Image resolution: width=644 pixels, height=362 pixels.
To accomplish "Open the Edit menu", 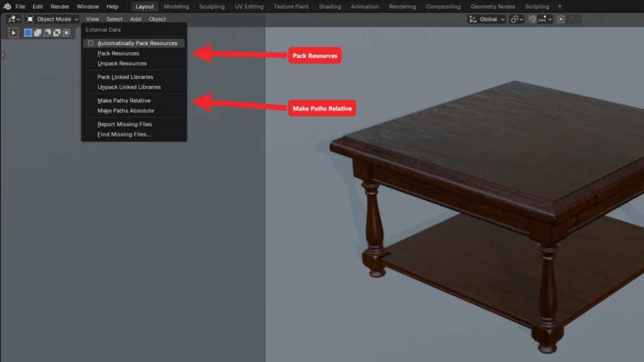I will coord(38,6).
